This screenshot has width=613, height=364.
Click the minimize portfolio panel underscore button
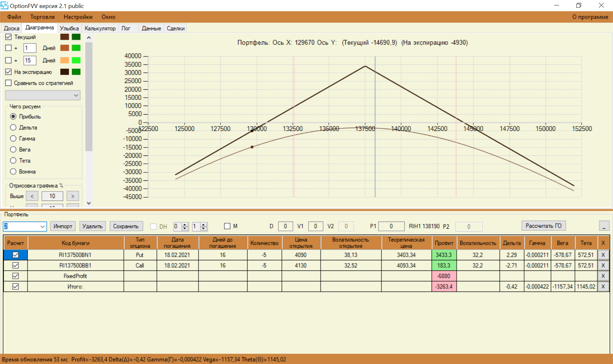pos(604,226)
